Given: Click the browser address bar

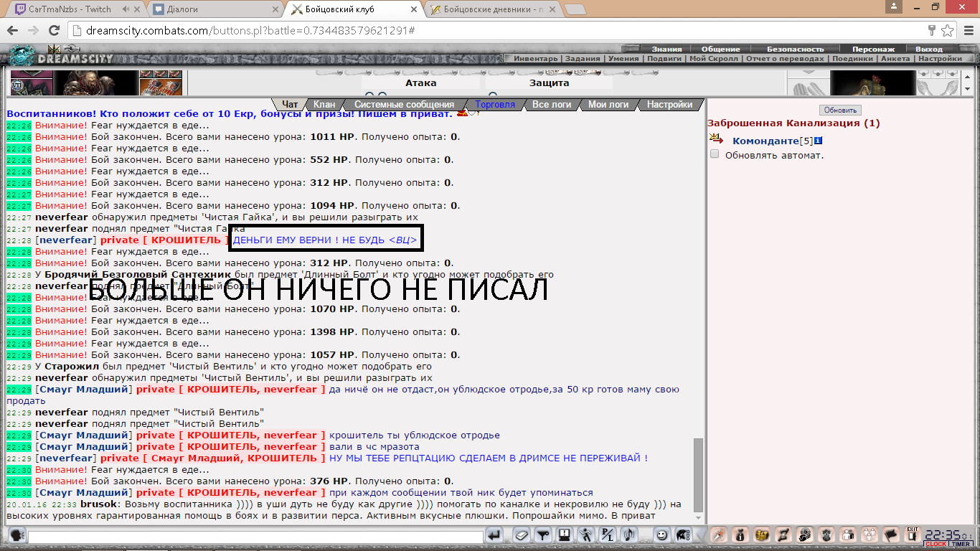Looking at the screenshot, I should point(495,32).
